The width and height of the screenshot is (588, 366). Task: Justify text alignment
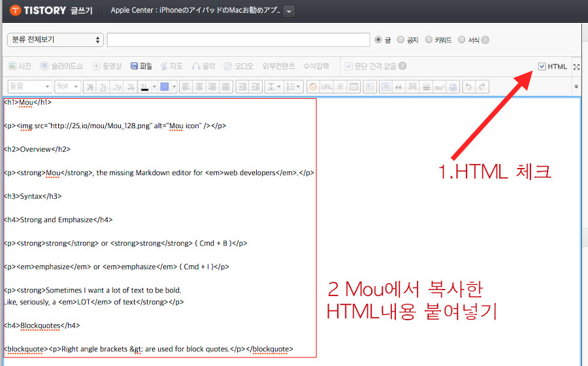tap(225, 87)
